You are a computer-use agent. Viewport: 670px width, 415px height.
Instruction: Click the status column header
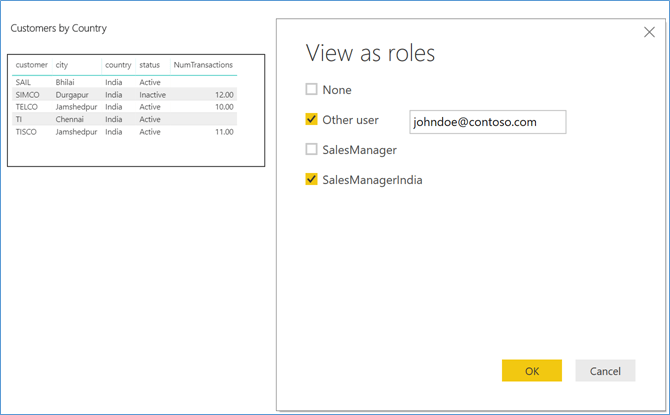click(149, 65)
